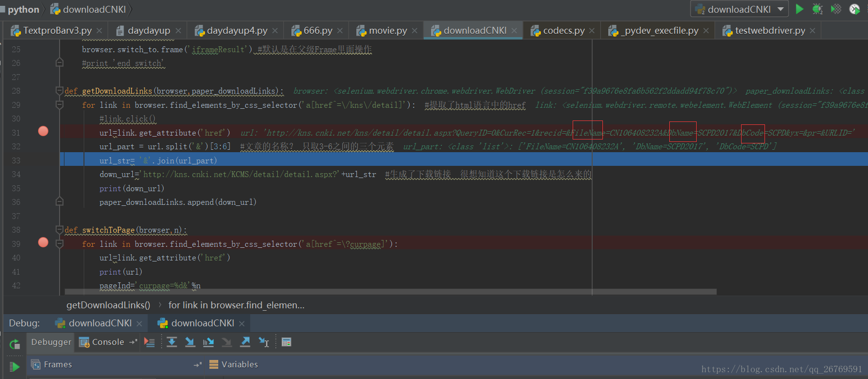This screenshot has width=868, height=379.
Task: Close the daydayup4.py tab
Action: pos(275,31)
